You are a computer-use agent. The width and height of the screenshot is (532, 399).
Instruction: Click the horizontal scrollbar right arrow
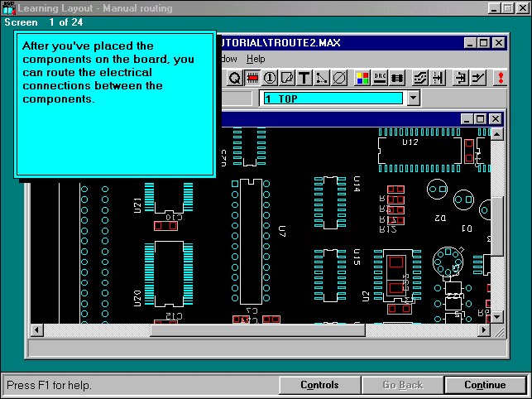click(484, 330)
